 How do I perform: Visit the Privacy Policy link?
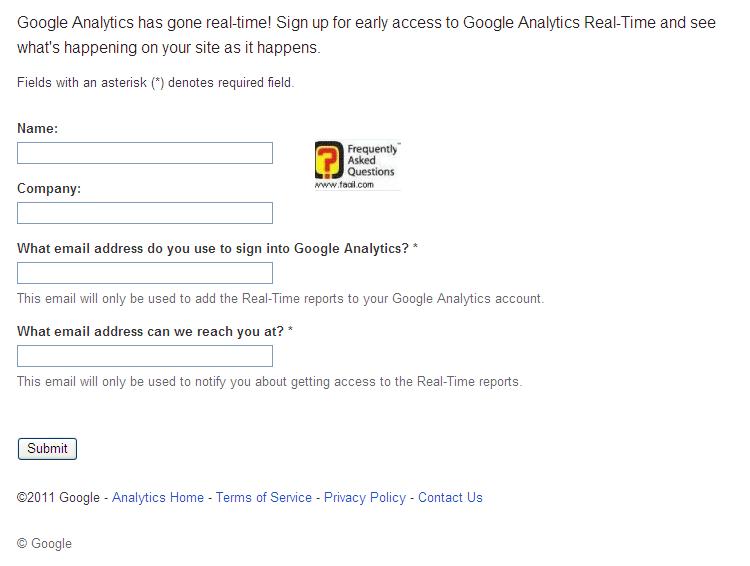click(x=365, y=497)
